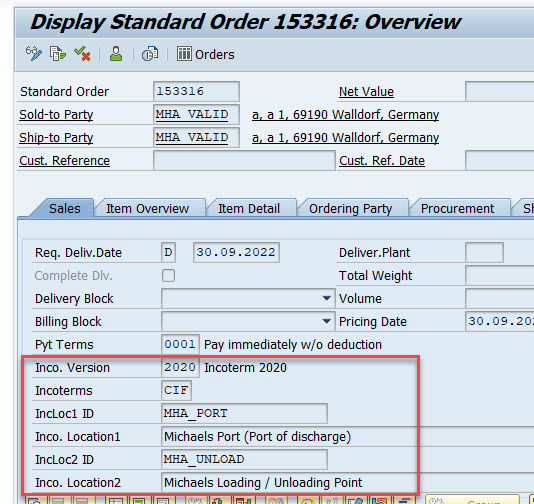Click the Delivery Block combo box field
Screen dimensions: 534x504
pyautogui.click(x=248, y=298)
